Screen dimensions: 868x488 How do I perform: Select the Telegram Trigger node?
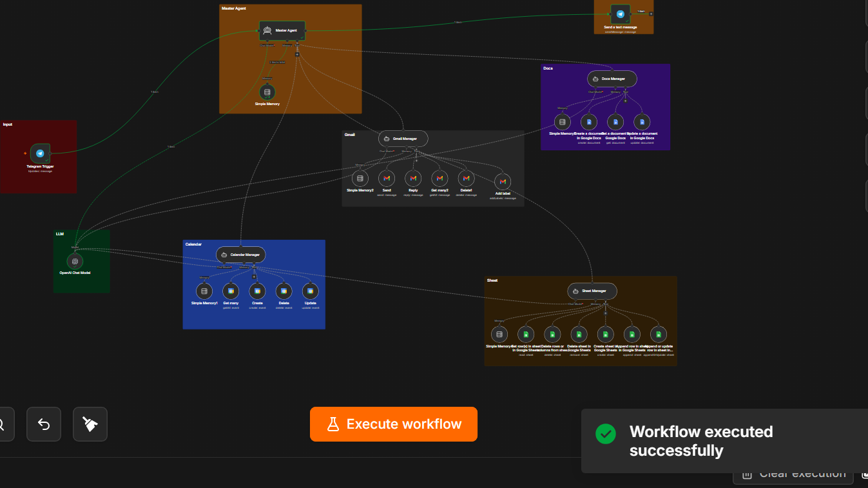click(40, 153)
